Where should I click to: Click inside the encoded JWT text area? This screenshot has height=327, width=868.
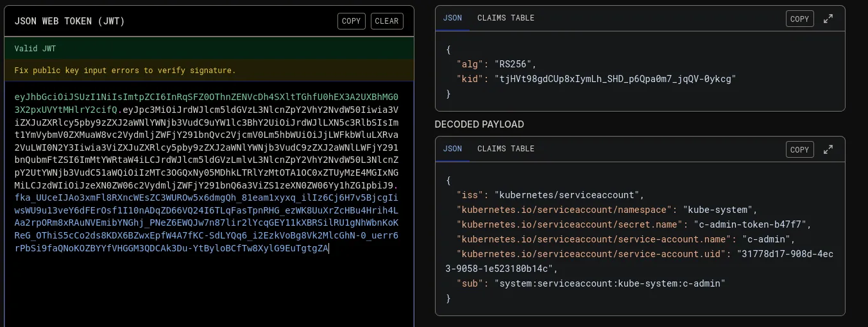tap(209, 204)
